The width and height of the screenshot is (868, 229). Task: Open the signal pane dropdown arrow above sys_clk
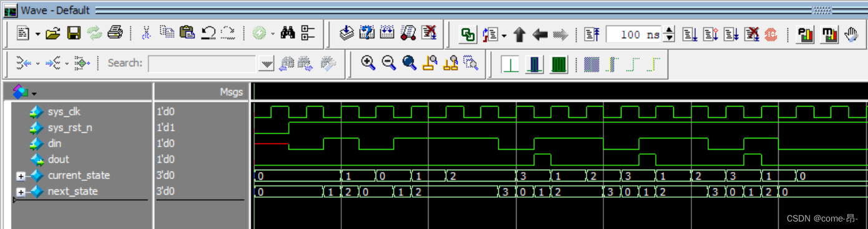pos(34,94)
